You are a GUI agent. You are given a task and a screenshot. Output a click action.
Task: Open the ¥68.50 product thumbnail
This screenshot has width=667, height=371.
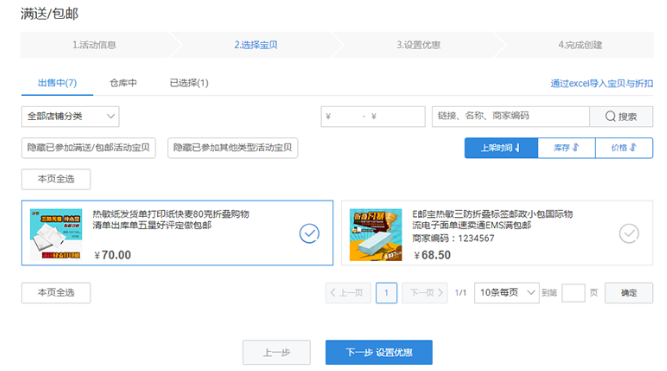coord(376,234)
